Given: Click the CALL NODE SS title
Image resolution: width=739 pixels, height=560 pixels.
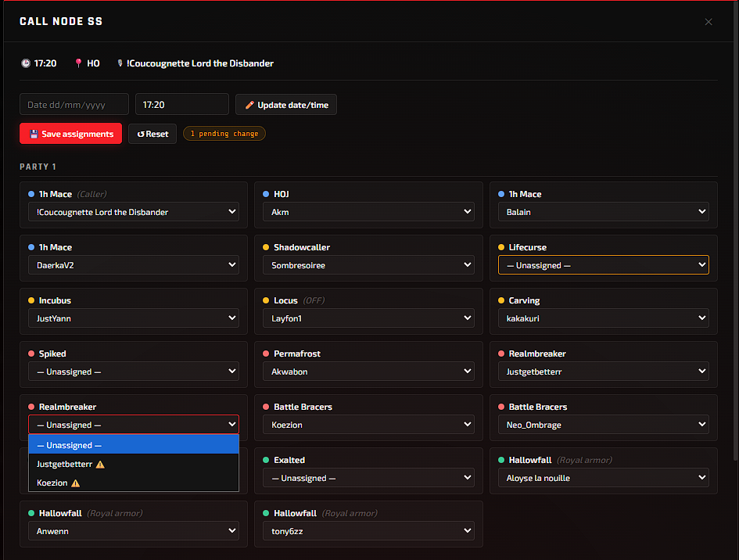Looking at the screenshot, I should [61, 21].
